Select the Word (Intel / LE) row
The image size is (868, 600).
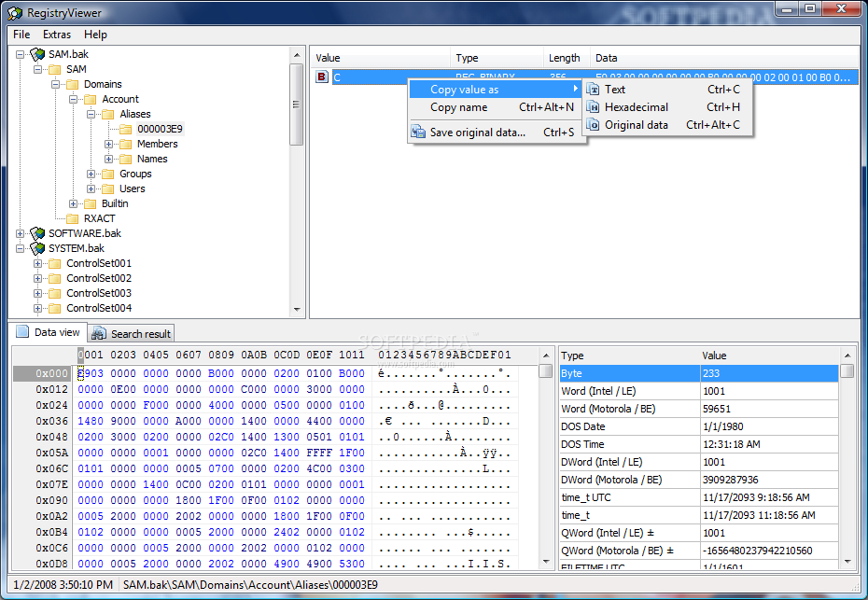pyautogui.click(x=699, y=391)
